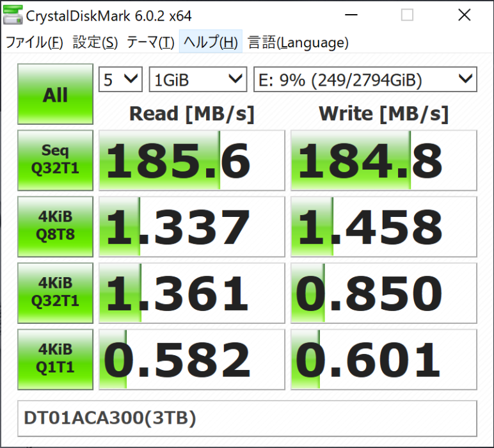This screenshot has width=494, height=448.
Task: Start the Seq Q32T1 benchmark
Action: [x=55, y=161]
